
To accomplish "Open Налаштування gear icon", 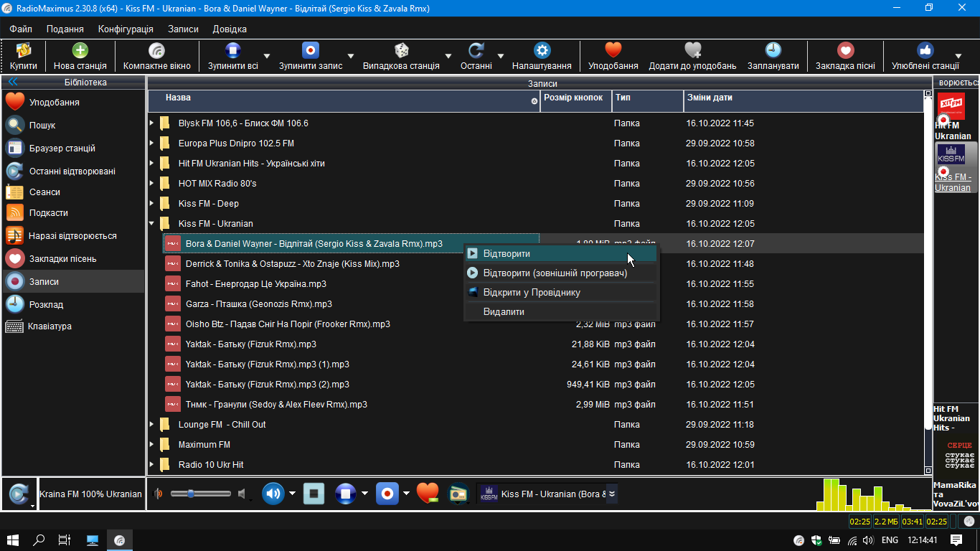I will coord(542,51).
